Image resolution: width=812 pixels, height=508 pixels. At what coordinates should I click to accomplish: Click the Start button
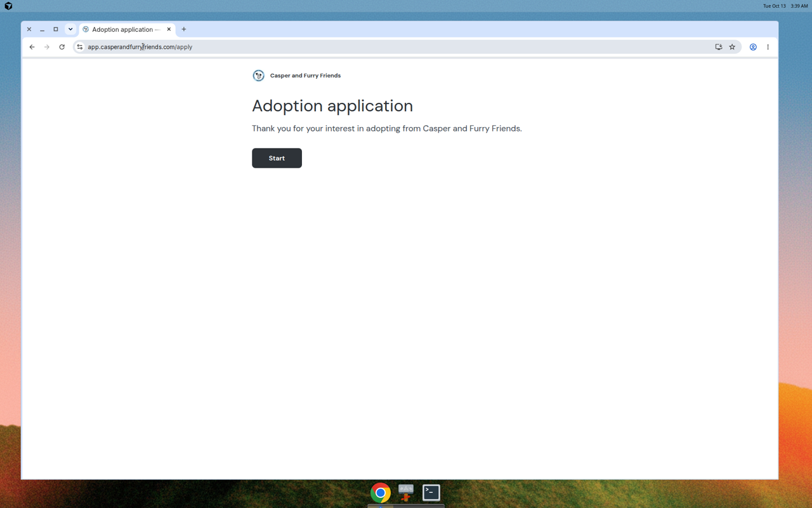[277, 158]
